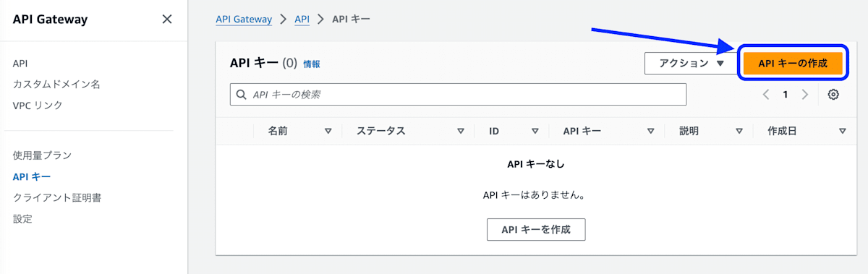Screen dimensions: 868x274
Task: Navigate to API breadcrumb link
Action: (x=302, y=19)
